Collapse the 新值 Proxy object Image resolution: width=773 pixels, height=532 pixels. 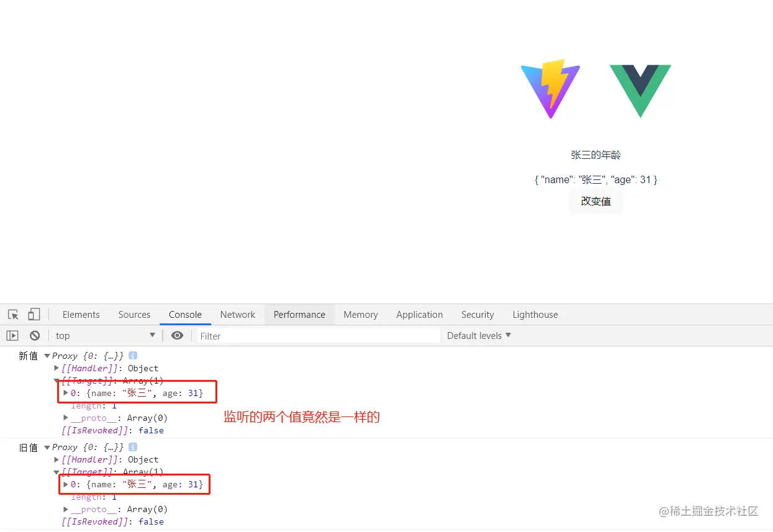point(47,356)
